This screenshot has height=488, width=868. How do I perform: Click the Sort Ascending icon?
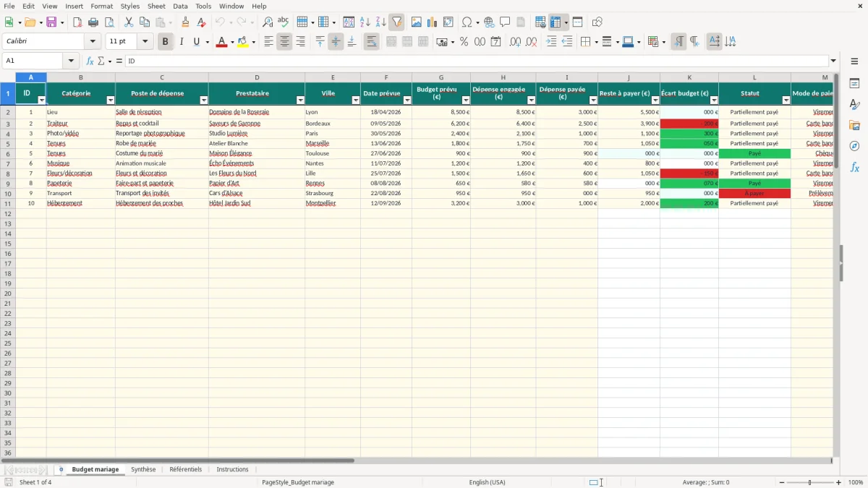365,22
